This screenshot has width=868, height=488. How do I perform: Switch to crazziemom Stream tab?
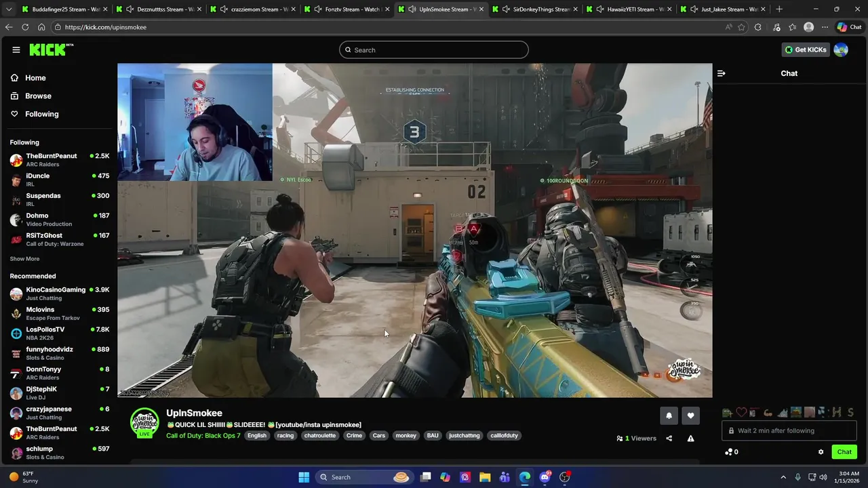click(252, 9)
